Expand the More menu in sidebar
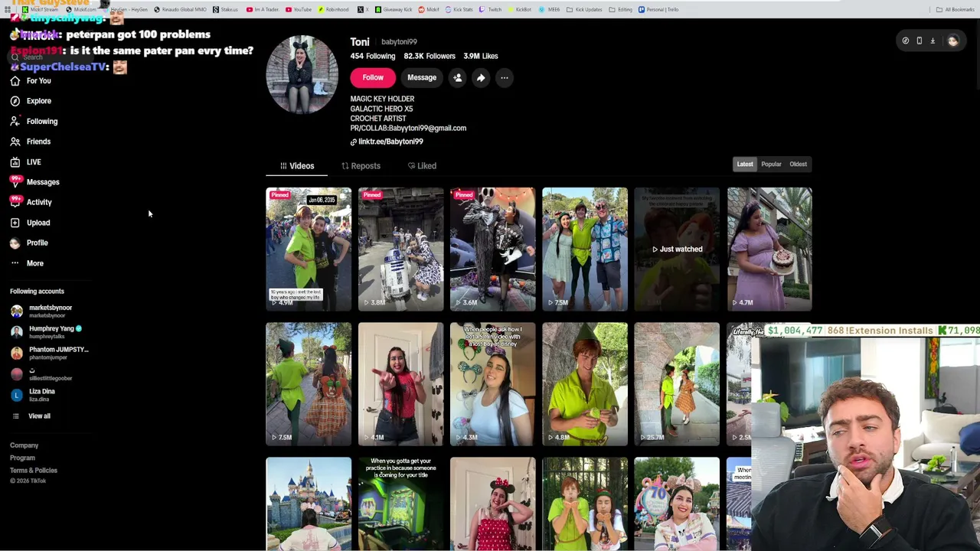Screen dimensions: 980x551 [x=27, y=263]
